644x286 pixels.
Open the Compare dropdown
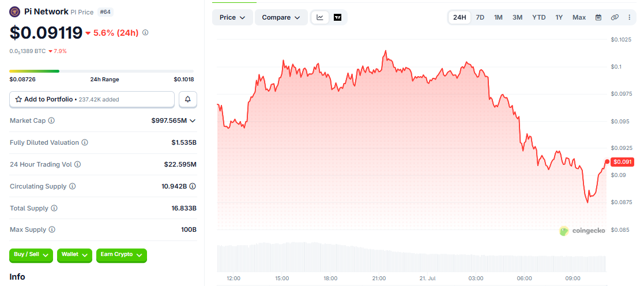281,17
